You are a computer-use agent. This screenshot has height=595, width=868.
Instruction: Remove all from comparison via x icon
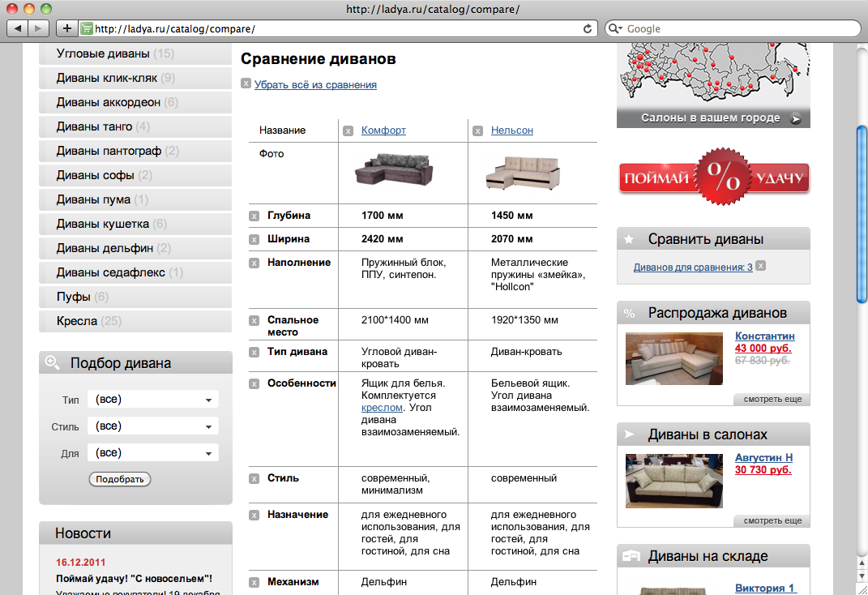[246, 83]
